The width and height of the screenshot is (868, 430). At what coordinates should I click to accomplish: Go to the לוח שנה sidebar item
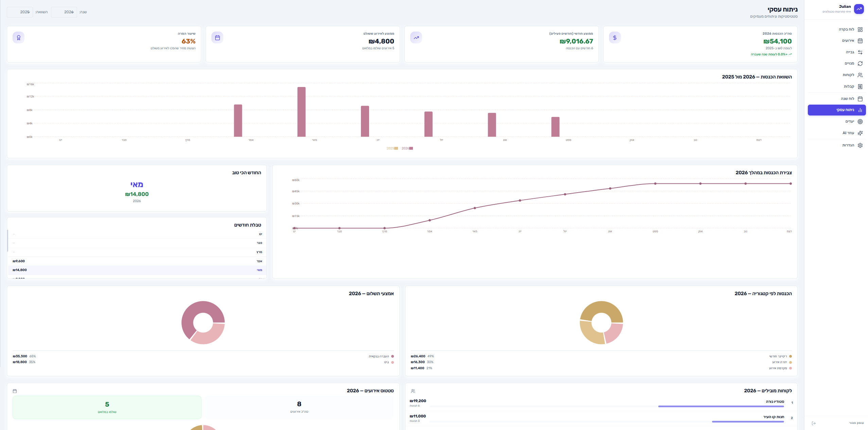click(x=837, y=99)
